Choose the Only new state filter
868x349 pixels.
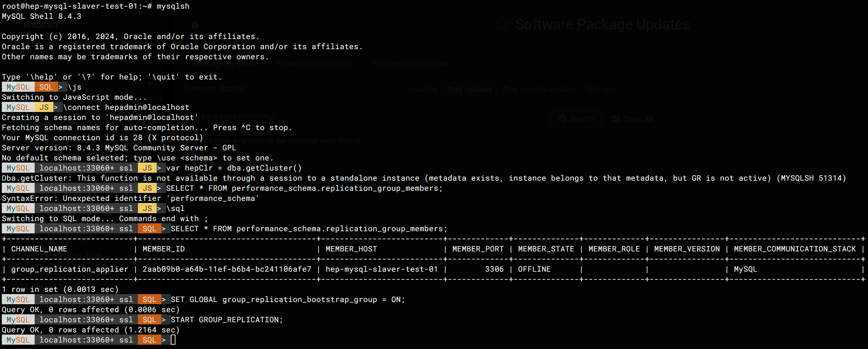(601, 89)
